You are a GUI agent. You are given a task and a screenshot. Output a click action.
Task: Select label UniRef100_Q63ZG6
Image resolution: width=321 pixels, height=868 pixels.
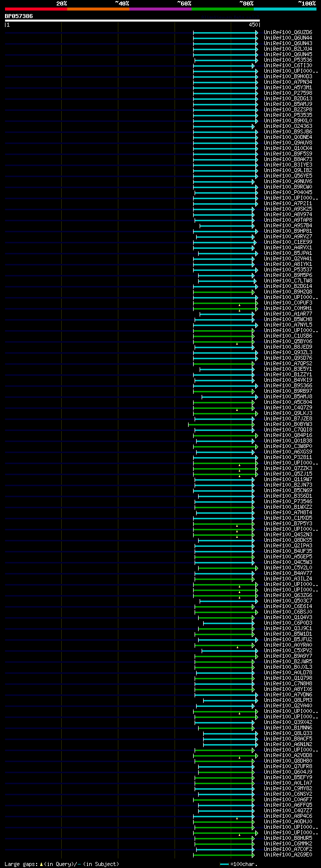coord(288,596)
